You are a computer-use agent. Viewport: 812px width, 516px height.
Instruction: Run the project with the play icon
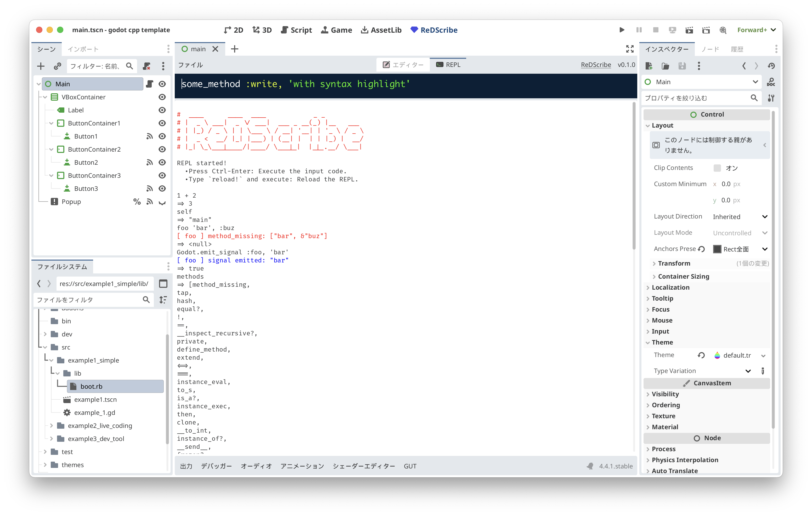[622, 30]
